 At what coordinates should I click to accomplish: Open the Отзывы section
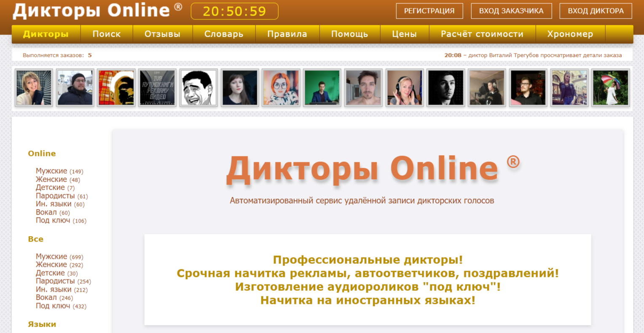(163, 34)
